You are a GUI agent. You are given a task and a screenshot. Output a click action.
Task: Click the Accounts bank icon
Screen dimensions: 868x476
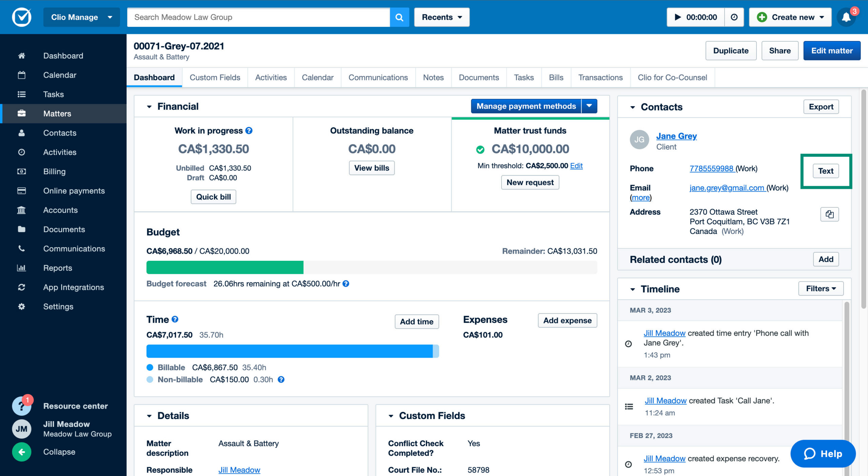coord(21,210)
